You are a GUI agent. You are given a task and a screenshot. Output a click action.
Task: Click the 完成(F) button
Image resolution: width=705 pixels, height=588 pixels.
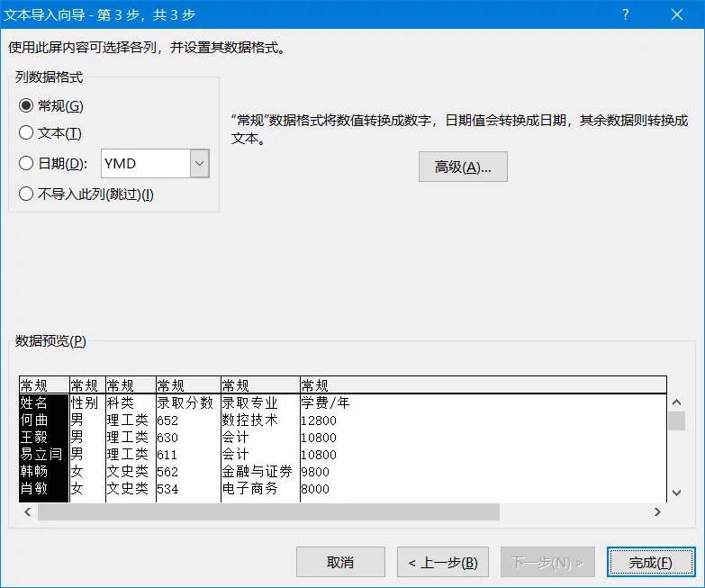pos(651,562)
